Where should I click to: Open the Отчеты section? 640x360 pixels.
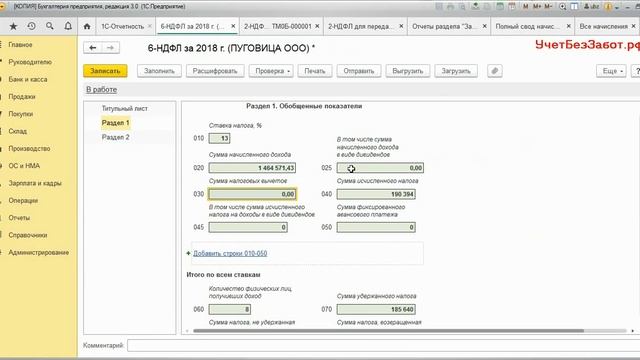tap(19, 218)
